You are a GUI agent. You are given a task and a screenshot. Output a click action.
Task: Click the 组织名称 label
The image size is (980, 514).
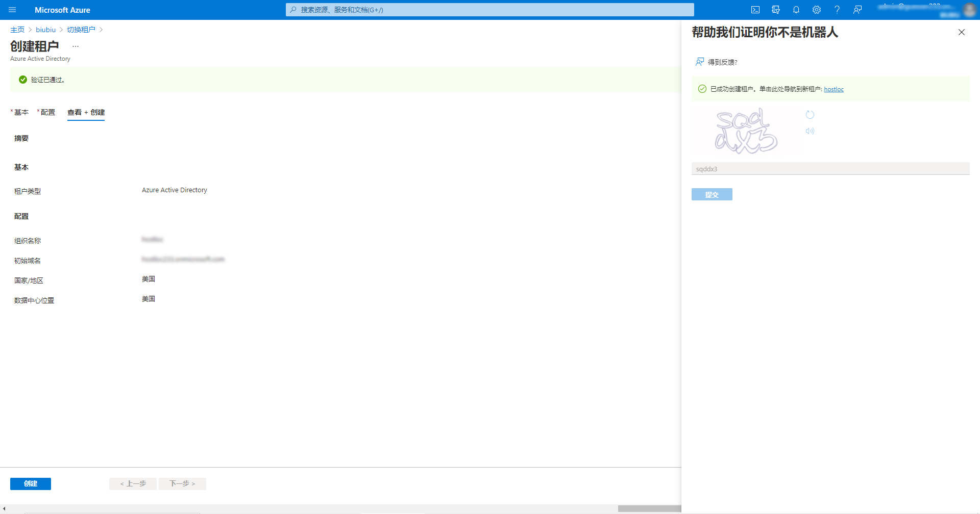pos(28,241)
